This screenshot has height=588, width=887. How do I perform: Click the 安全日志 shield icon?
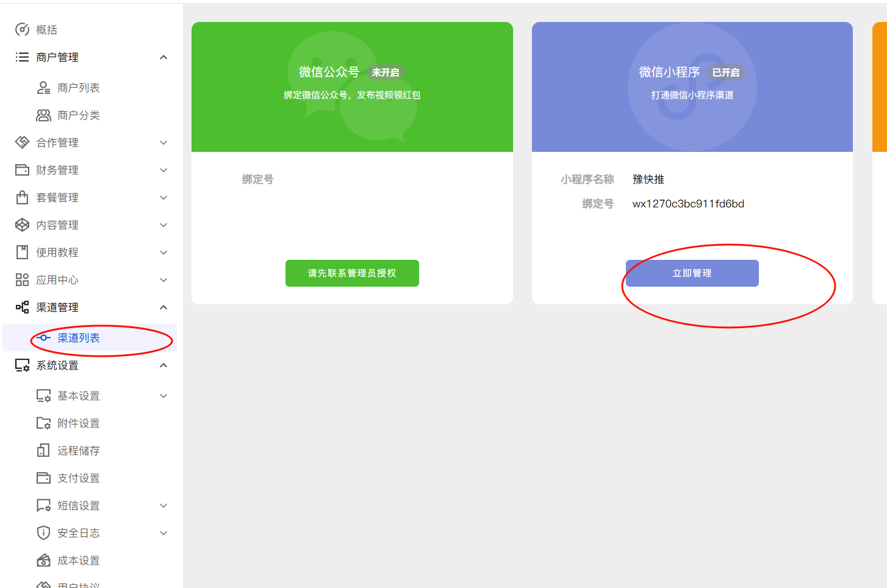tap(43, 532)
